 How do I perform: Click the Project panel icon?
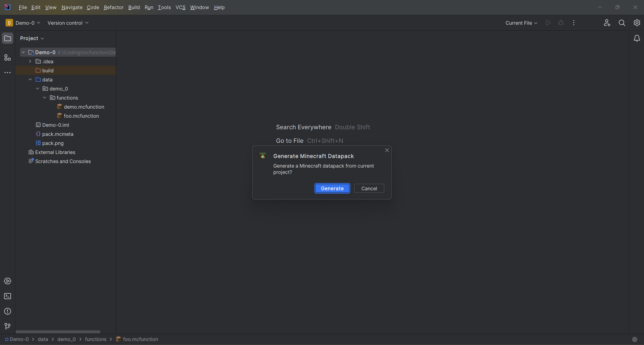pos(7,38)
